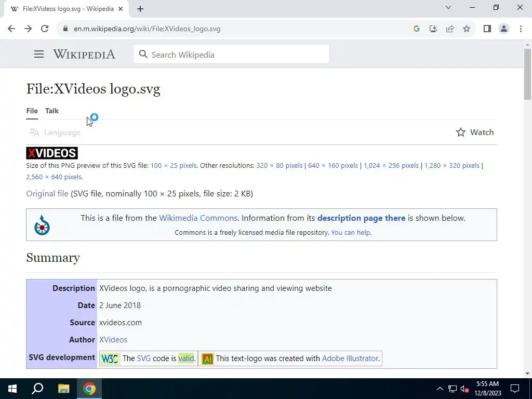Click the Chrome taskbar icon
The image size is (532, 399).
(89, 389)
